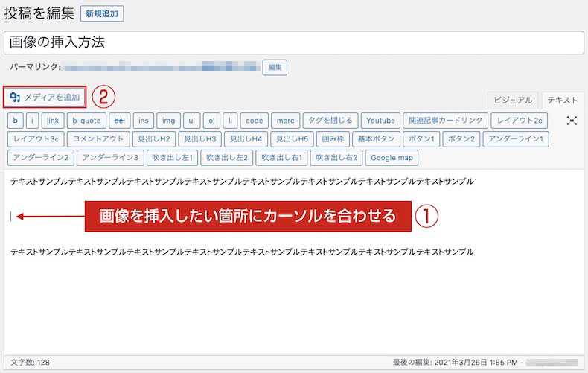
Task: Insert bold tag with the b quicktag
Action: pyautogui.click(x=16, y=121)
